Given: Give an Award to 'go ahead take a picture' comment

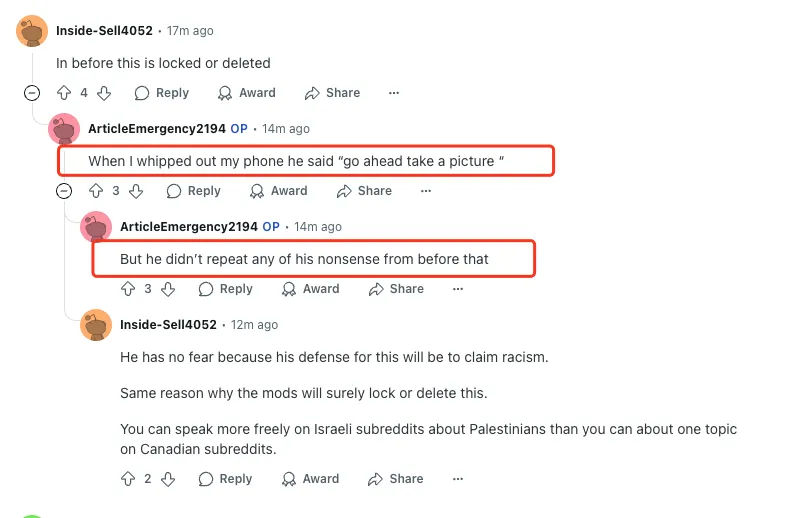Looking at the screenshot, I should (278, 191).
